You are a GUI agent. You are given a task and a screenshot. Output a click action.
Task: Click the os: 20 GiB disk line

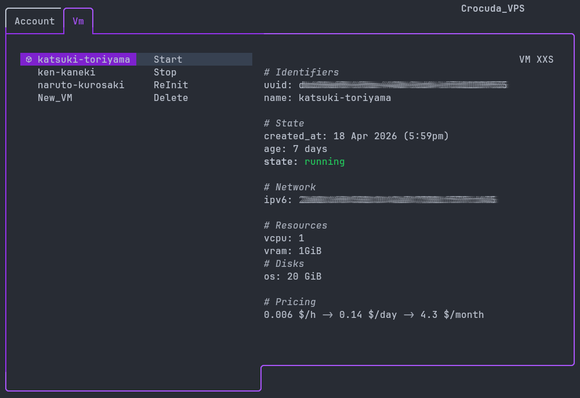coord(293,276)
